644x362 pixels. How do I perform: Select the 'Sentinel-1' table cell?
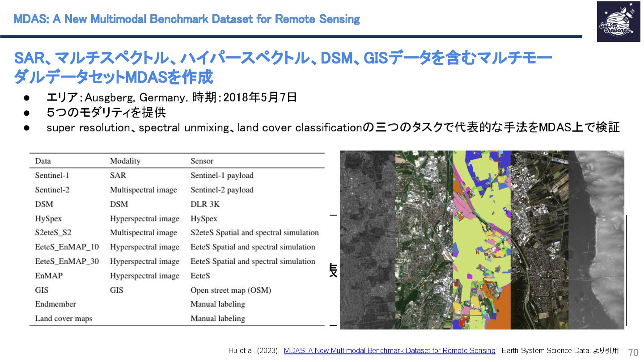pos(52,175)
